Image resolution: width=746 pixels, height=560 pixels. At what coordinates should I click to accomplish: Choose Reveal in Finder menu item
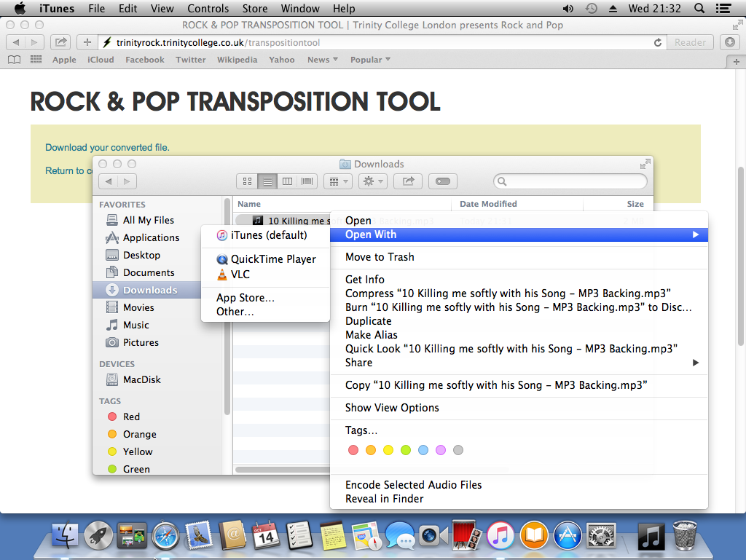(519, 498)
